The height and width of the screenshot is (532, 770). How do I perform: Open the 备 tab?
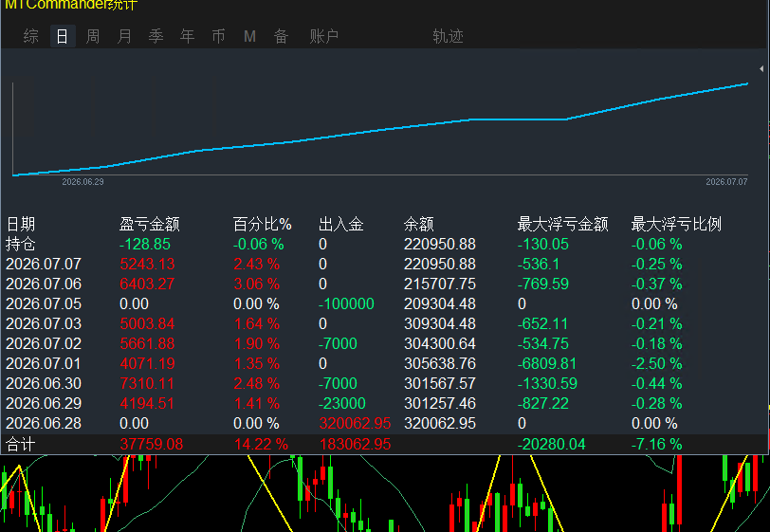tap(281, 36)
